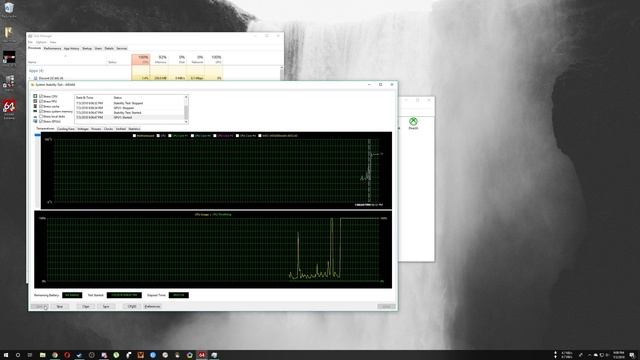The image size is (640, 360).
Task: Select the 'Stability Test: Stopped' log row
Action: pos(129,103)
